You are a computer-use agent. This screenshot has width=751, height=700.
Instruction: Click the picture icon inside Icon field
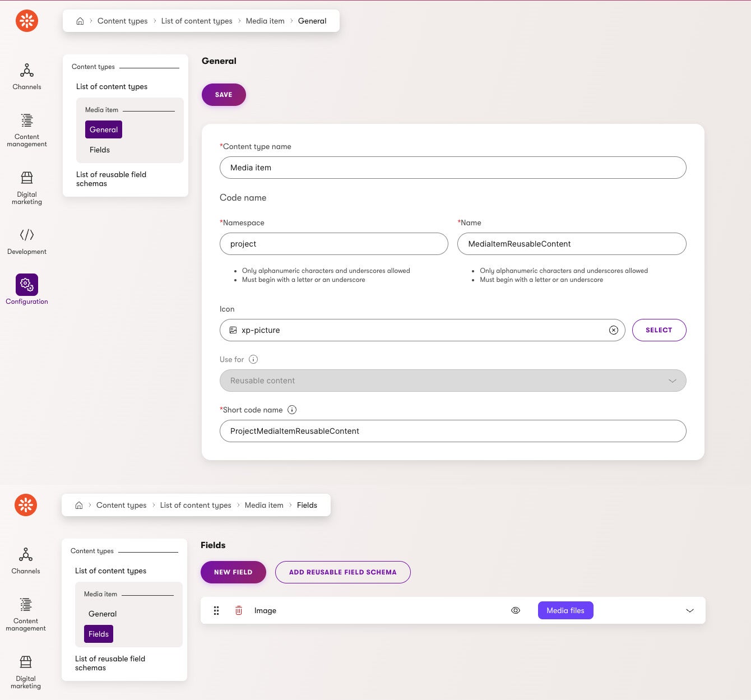[233, 330]
